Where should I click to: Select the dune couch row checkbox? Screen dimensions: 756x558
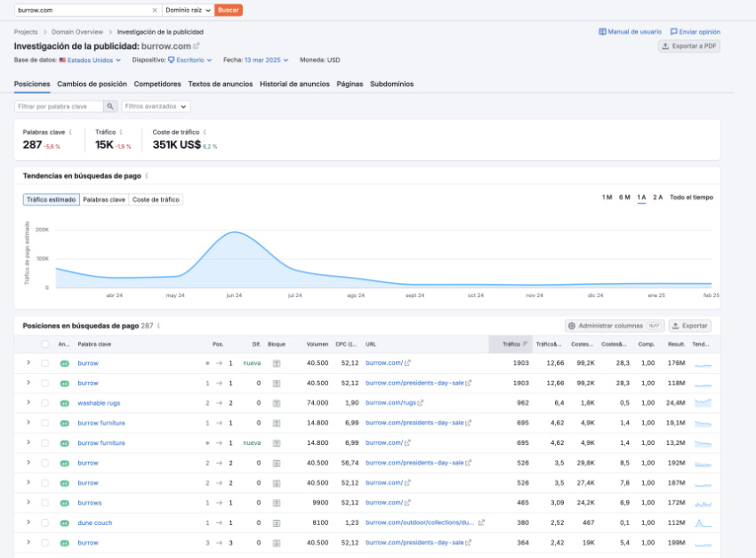44,522
